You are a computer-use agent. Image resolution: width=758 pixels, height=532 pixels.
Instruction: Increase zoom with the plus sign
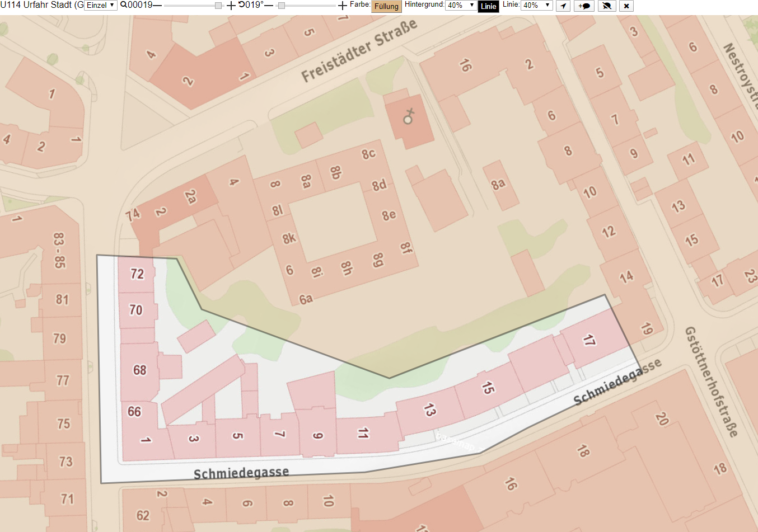(231, 6)
